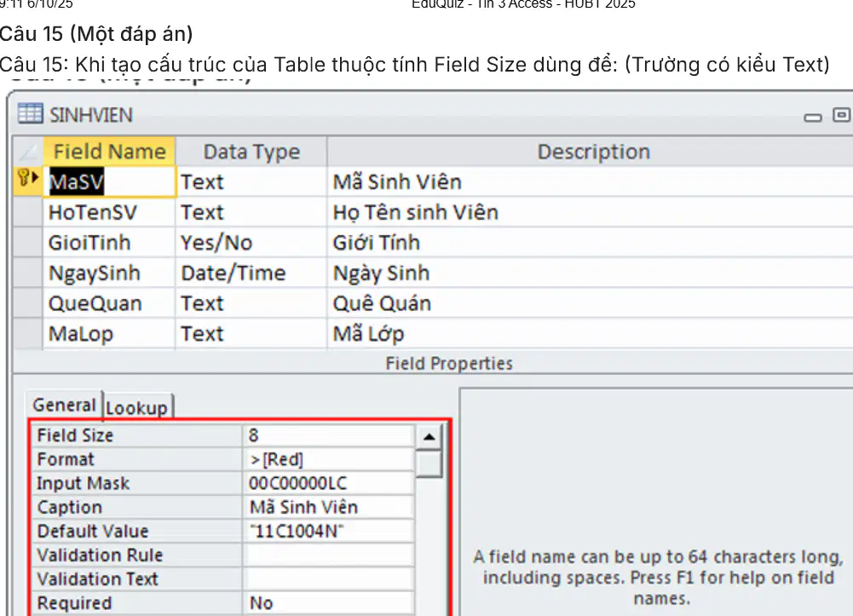This screenshot has height=616, width=853.
Task: Click the Caption value field
Action: tap(328, 507)
